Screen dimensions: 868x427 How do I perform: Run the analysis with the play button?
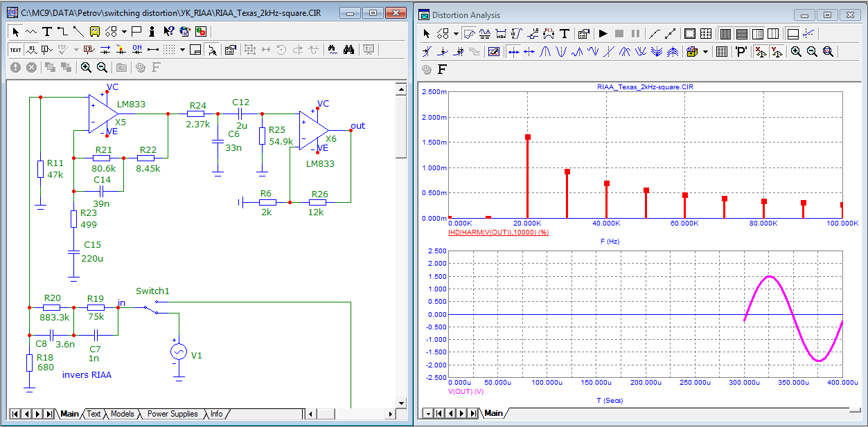[603, 33]
